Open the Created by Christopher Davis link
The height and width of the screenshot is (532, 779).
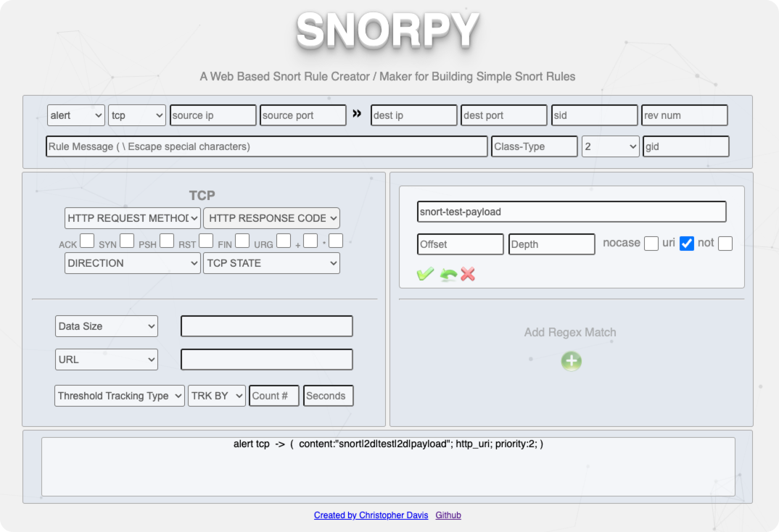[x=371, y=515]
